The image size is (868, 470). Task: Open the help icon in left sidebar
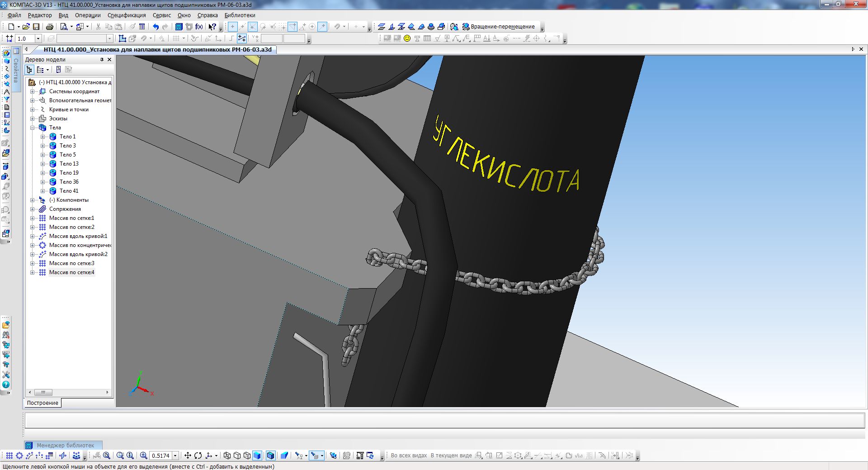(6, 385)
